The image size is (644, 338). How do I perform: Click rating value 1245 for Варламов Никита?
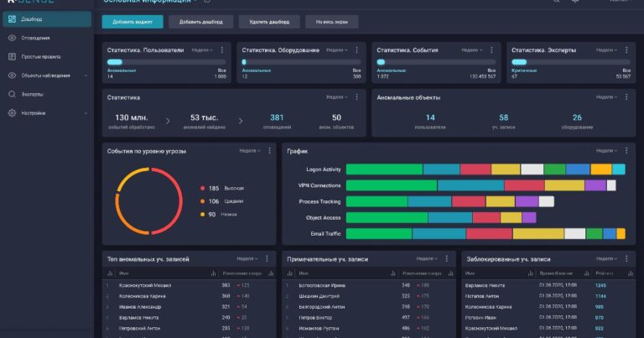(x=600, y=285)
